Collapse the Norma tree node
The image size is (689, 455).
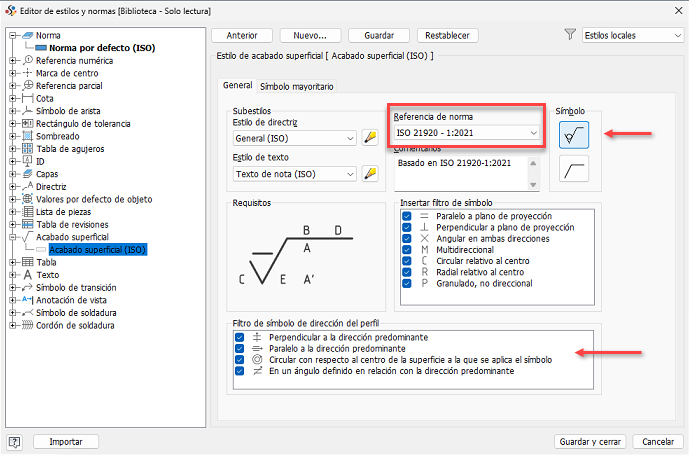pyautogui.click(x=13, y=35)
